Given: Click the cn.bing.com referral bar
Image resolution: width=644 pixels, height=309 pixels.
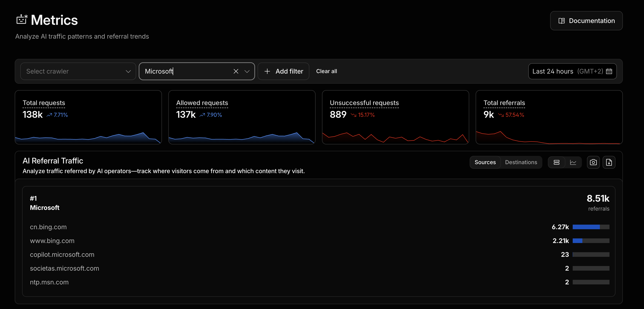Looking at the screenshot, I should tap(591, 227).
